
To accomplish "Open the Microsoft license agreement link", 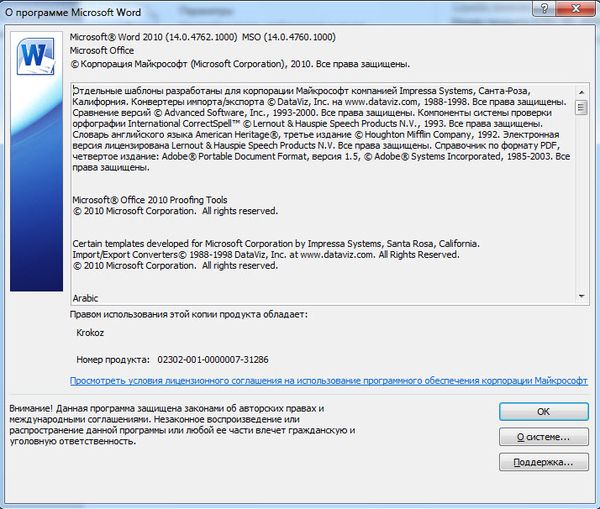I will 328,380.
